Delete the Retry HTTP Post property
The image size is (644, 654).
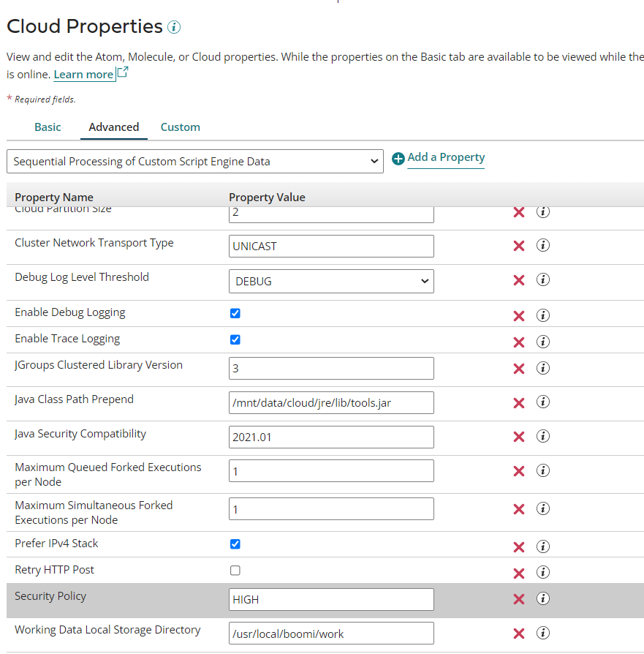(x=519, y=573)
